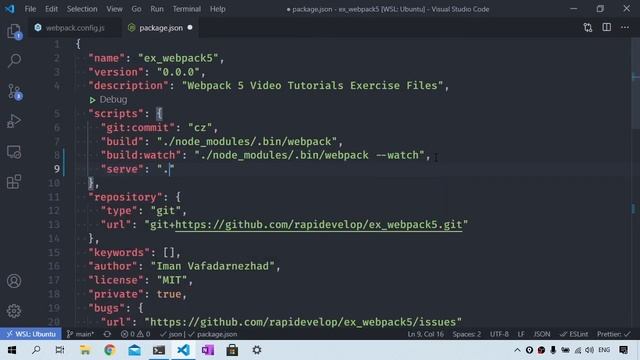Show hidden system tray icons

(517, 350)
